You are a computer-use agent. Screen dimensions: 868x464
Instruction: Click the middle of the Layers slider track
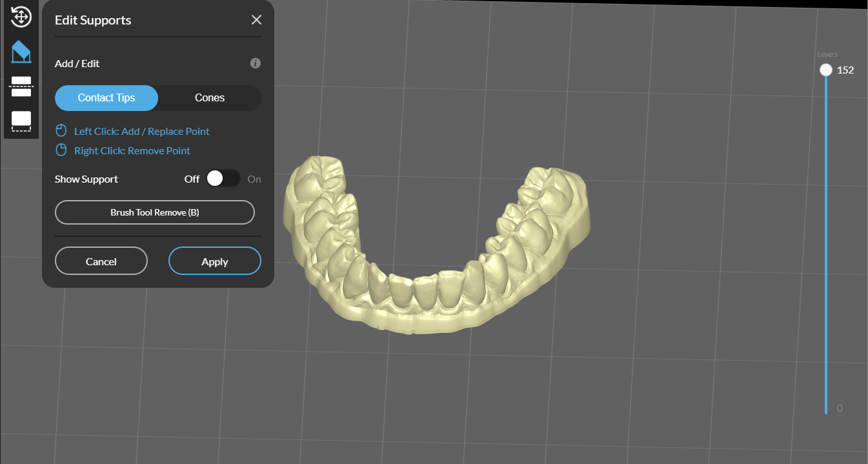pos(826,242)
